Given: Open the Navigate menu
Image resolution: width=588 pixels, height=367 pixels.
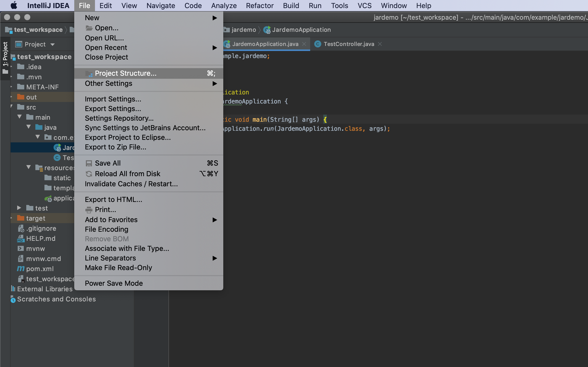Looking at the screenshot, I should tap(161, 6).
